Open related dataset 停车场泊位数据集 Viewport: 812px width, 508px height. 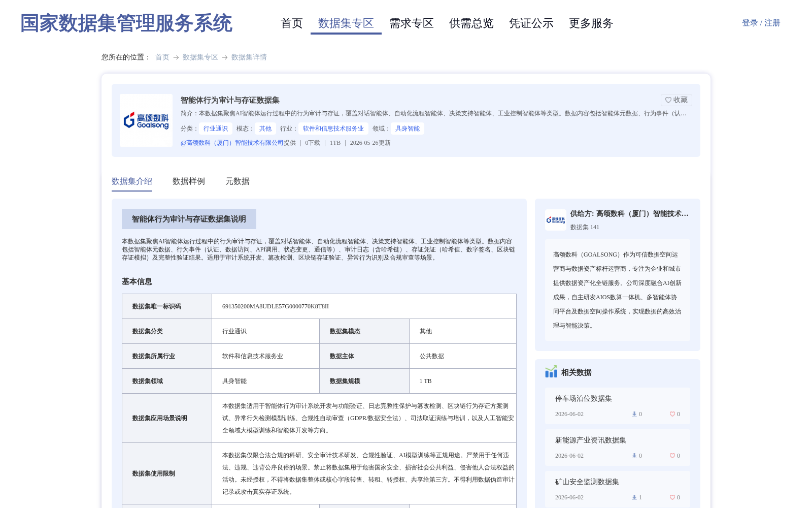click(584, 399)
